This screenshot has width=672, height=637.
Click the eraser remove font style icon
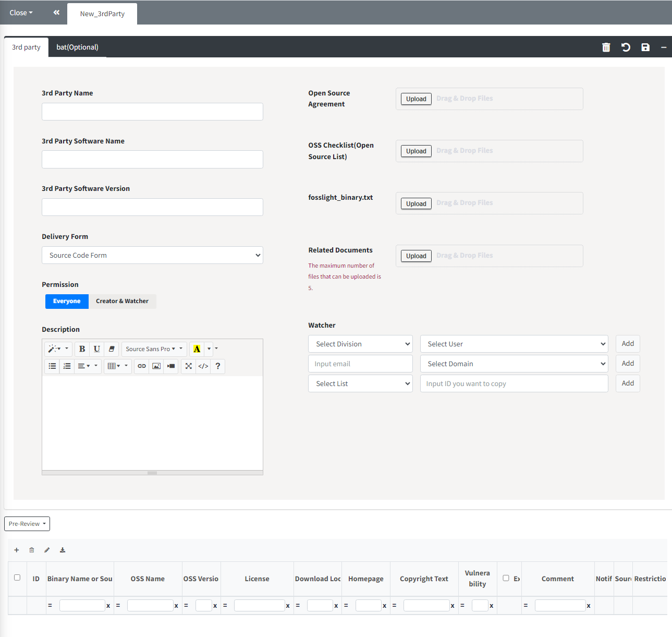(111, 349)
